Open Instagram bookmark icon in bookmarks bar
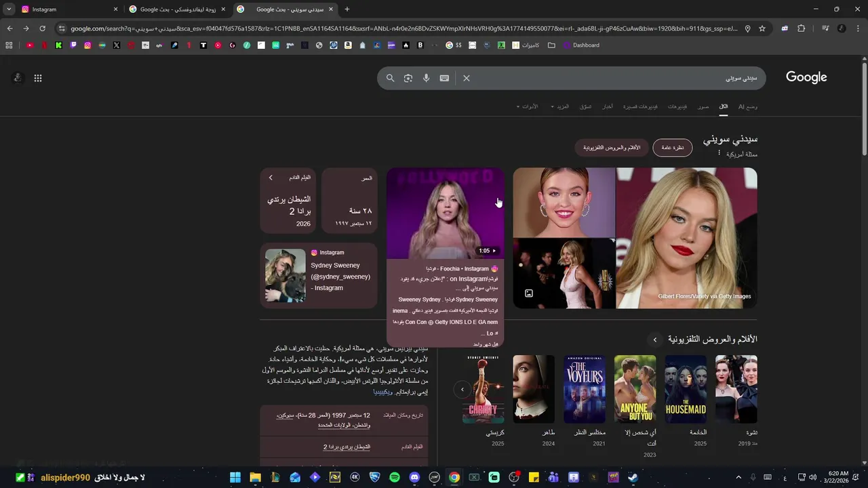This screenshot has height=488, width=868. tap(87, 45)
